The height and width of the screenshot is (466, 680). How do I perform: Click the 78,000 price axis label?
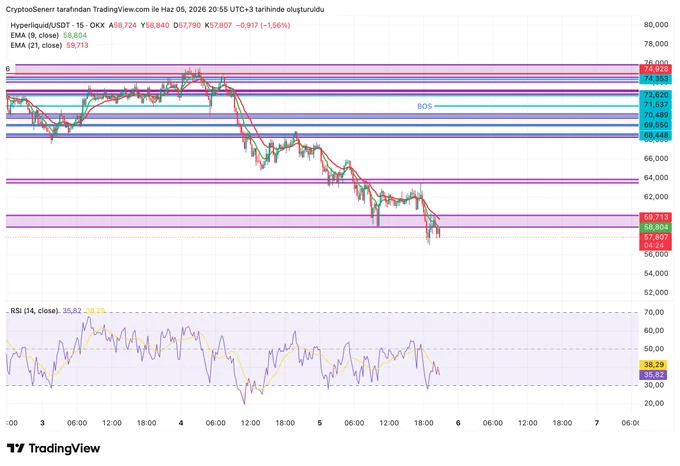[x=656, y=44]
